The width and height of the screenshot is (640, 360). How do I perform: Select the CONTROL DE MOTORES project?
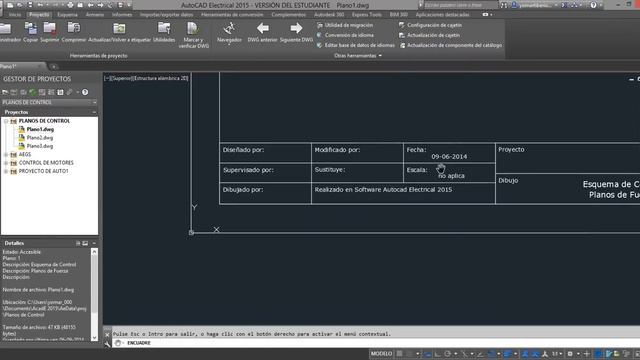pos(46,163)
